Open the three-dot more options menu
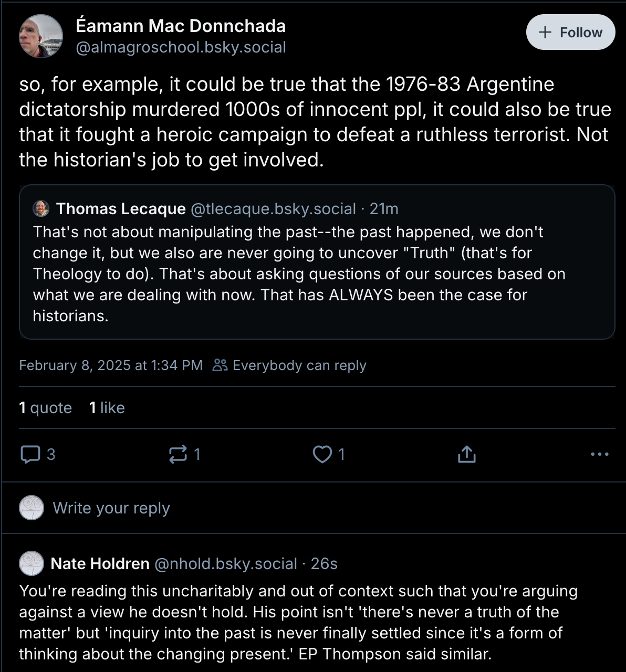The image size is (626, 672). tap(599, 454)
